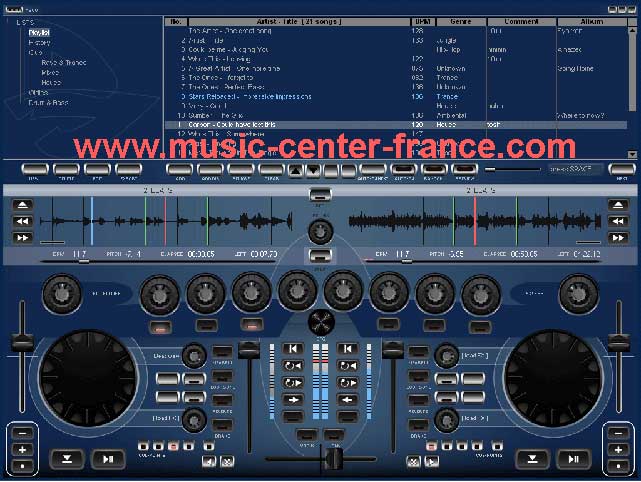Click loop-forward icon in left mixer column
The image size is (641, 482).
293,383
